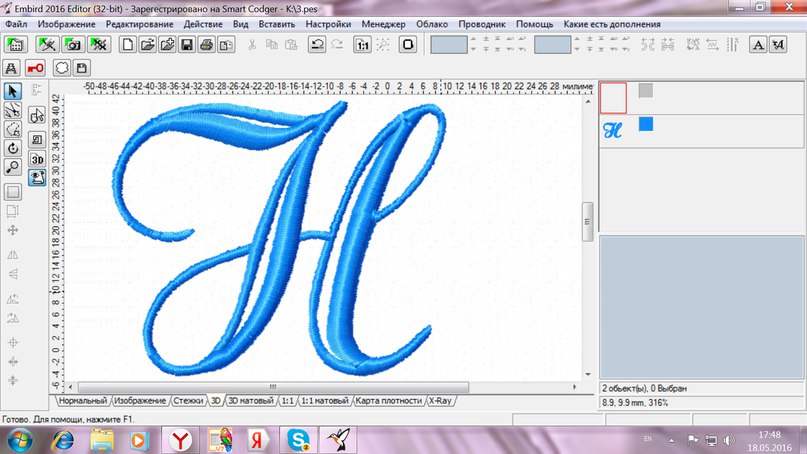The image size is (807, 454).
Task: Open the 'Файл' menu
Action: (x=16, y=22)
